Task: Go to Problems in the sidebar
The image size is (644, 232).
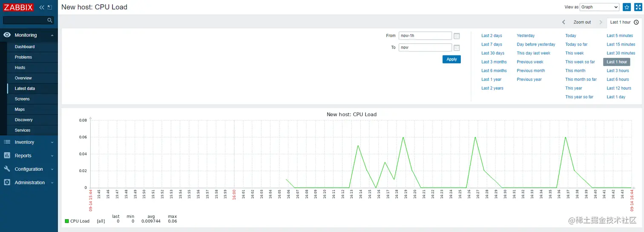Action: tap(23, 57)
